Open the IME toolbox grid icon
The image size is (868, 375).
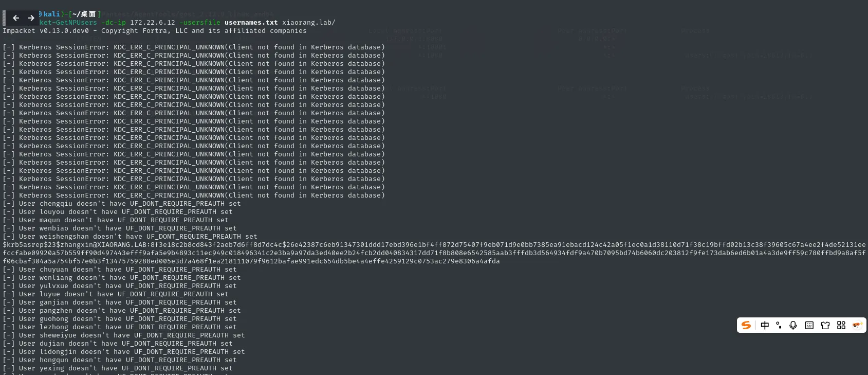click(841, 325)
